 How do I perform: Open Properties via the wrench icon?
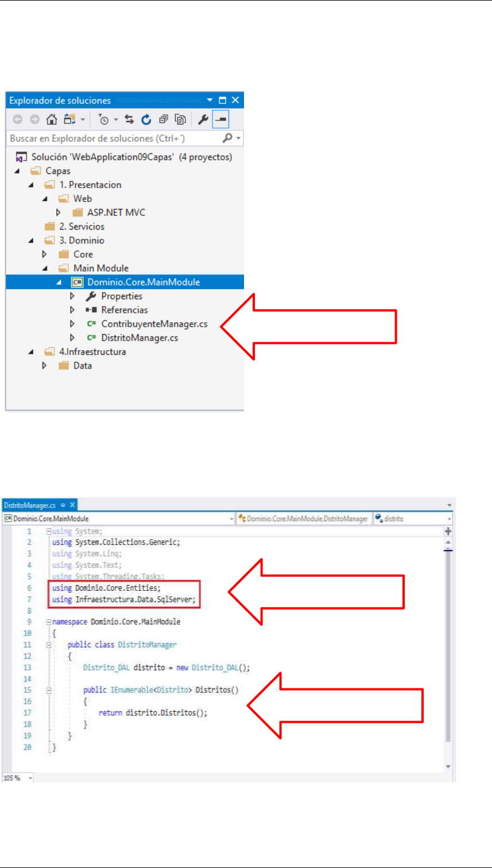click(x=203, y=119)
